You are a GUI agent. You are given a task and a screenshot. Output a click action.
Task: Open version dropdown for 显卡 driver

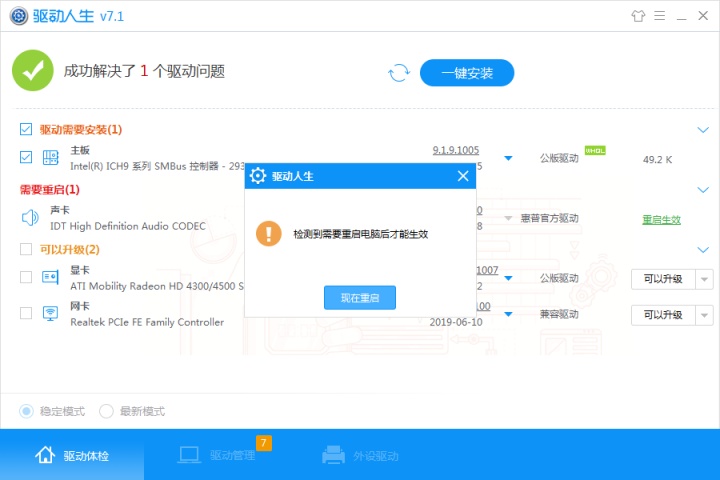[x=508, y=278]
